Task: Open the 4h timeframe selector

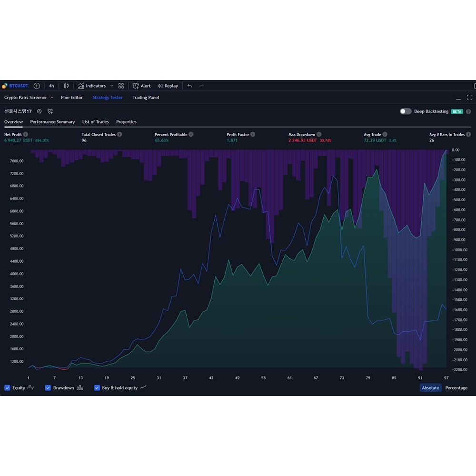Action: click(x=51, y=86)
